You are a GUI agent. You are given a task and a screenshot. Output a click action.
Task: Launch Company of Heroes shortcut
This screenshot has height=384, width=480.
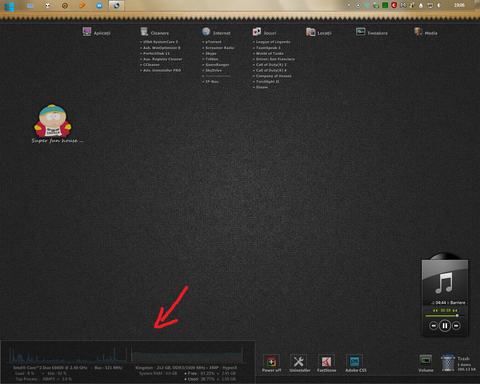click(x=273, y=76)
